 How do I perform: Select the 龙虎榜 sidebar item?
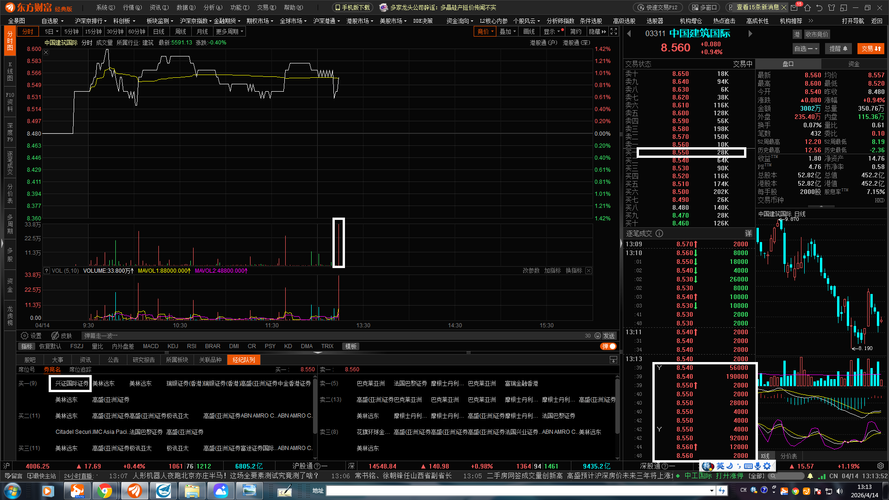pos(10,316)
